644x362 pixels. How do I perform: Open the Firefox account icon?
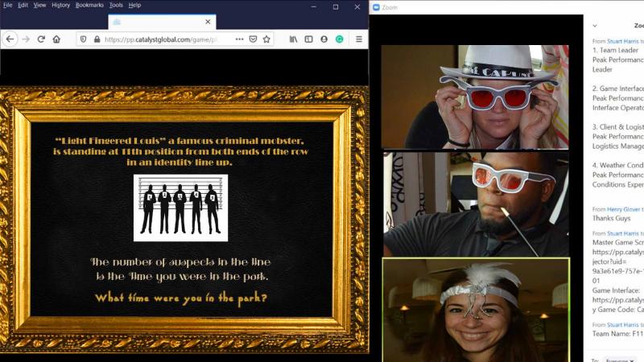tap(324, 39)
